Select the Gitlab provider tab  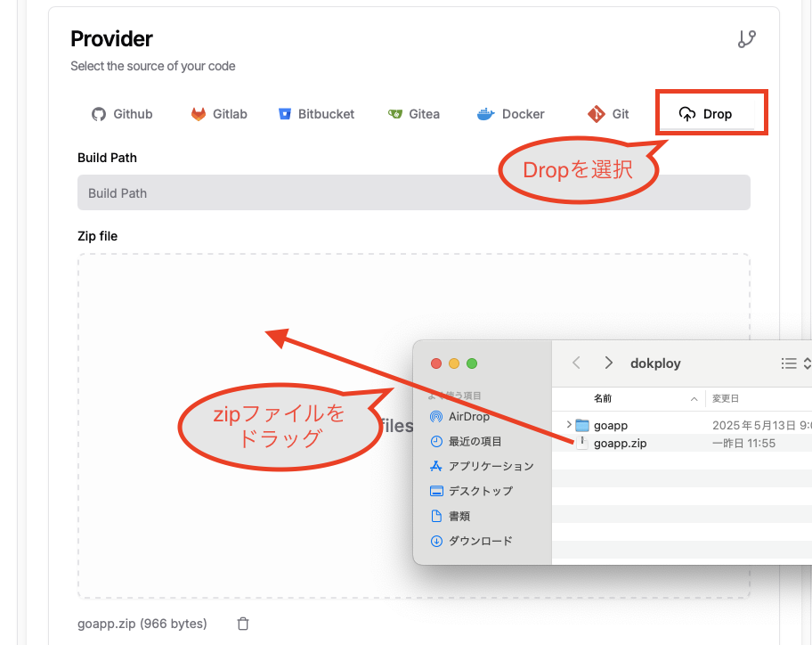click(x=219, y=114)
